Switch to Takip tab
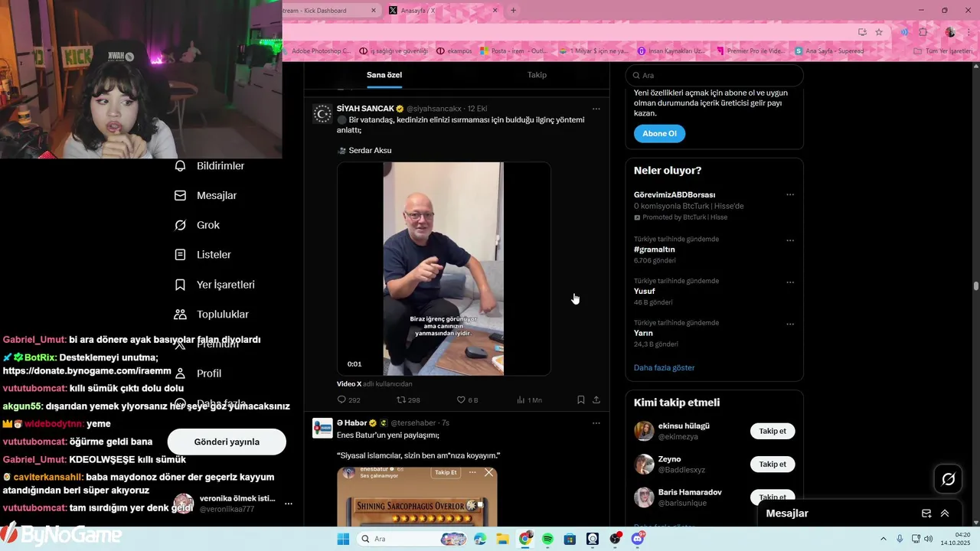980x551 pixels. (x=537, y=75)
